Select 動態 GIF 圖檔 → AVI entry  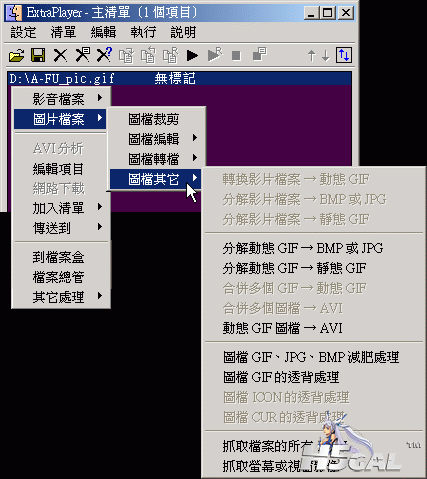[x=282, y=328]
